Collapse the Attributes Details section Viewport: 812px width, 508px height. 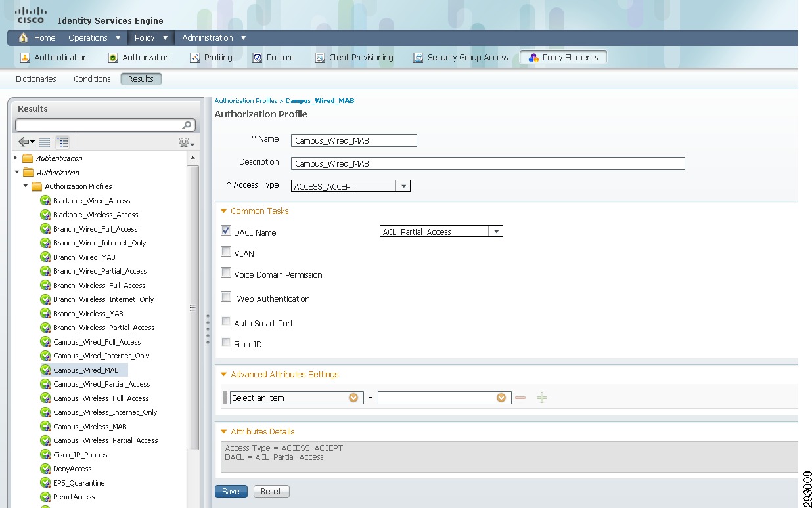click(224, 432)
